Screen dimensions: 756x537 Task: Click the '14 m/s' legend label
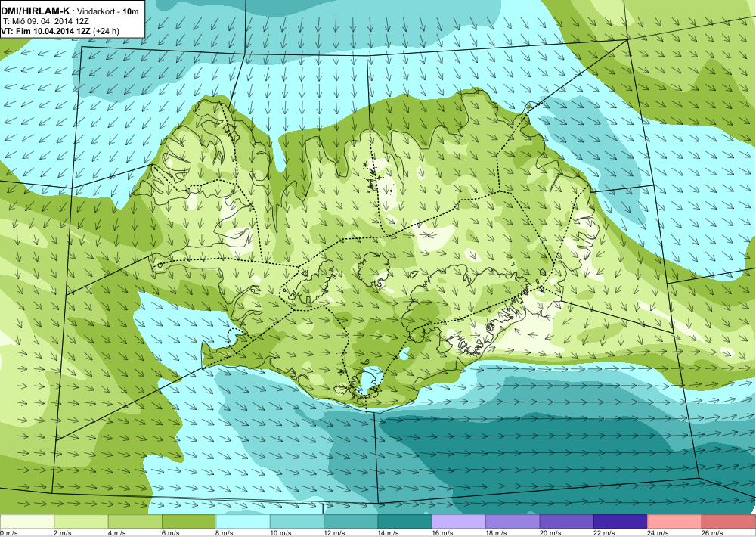(389, 533)
